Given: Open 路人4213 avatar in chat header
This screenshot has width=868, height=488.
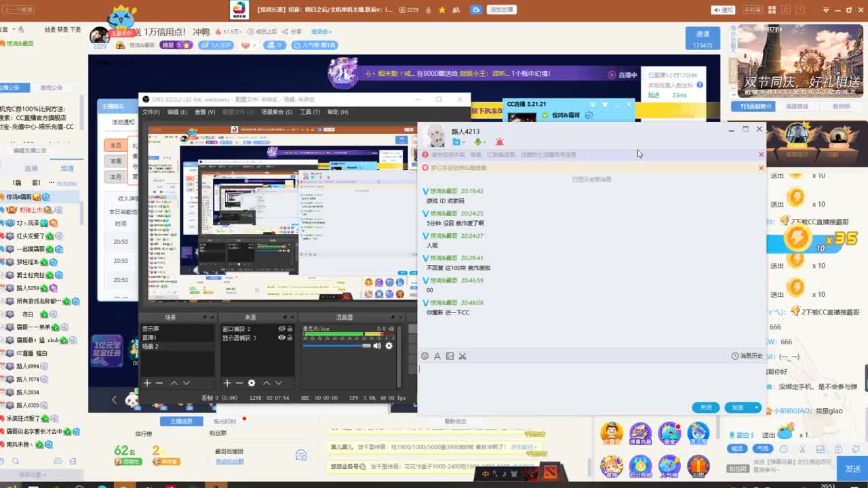Looking at the screenshot, I should 435,136.
